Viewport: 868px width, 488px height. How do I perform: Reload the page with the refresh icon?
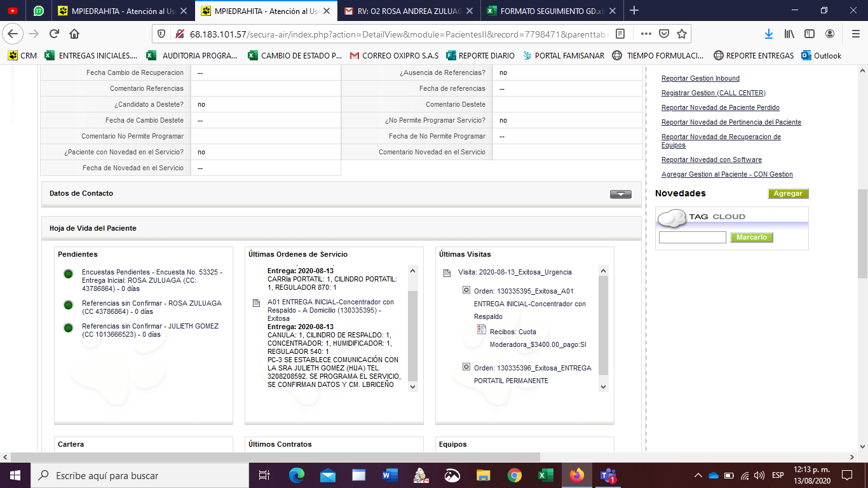[x=54, y=34]
